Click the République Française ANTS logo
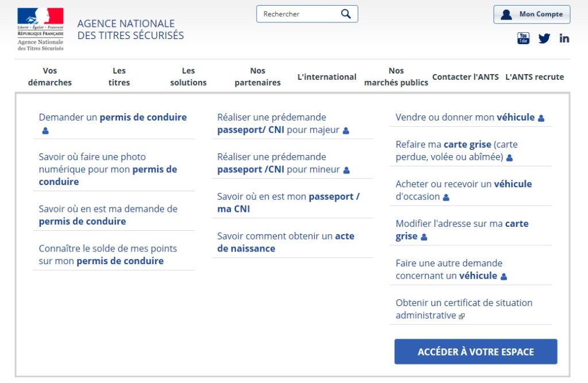This screenshot has width=588, height=383. click(x=40, y=29)
